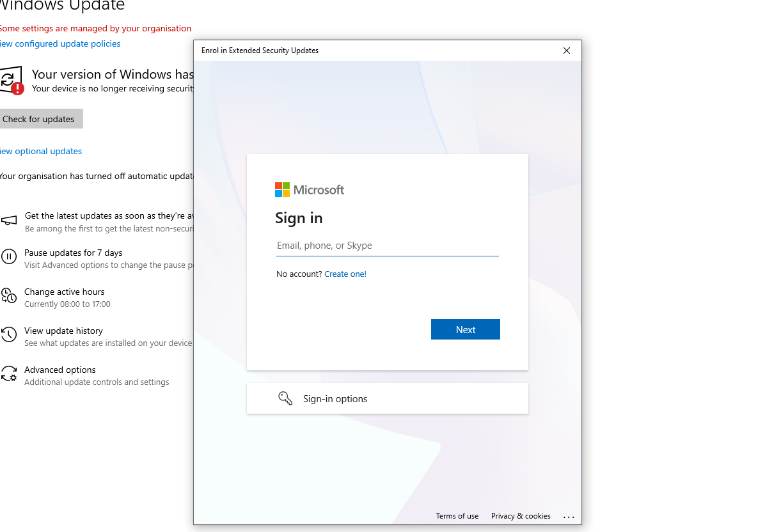Close the Enrol in Extended Security Updates dialog

click(566, 51)
